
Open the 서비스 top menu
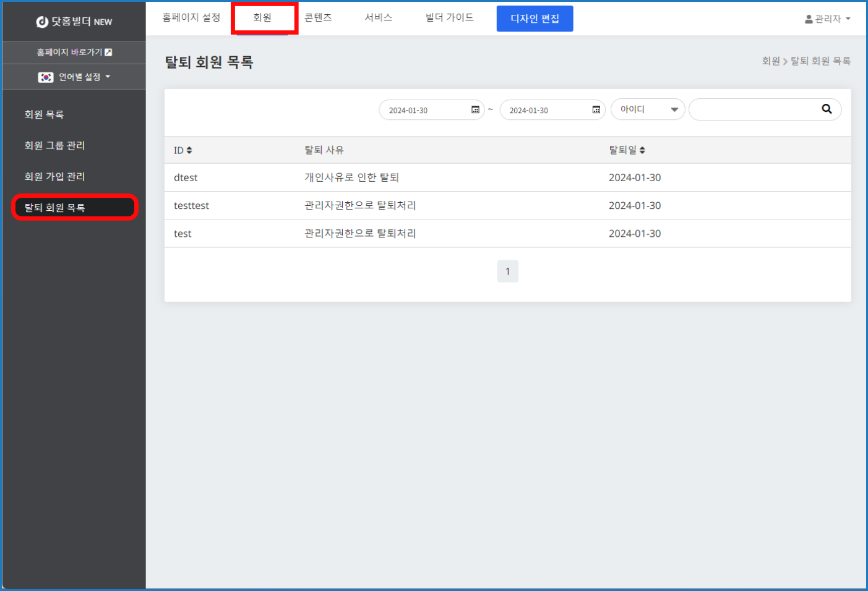click(378, 17)
